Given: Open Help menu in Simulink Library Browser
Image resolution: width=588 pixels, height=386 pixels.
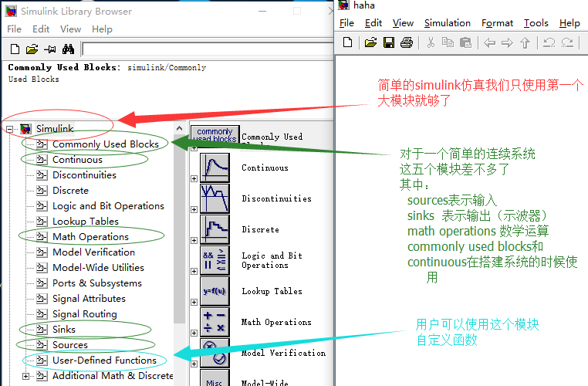Looking at the screenshot, I should coord(102,29).
